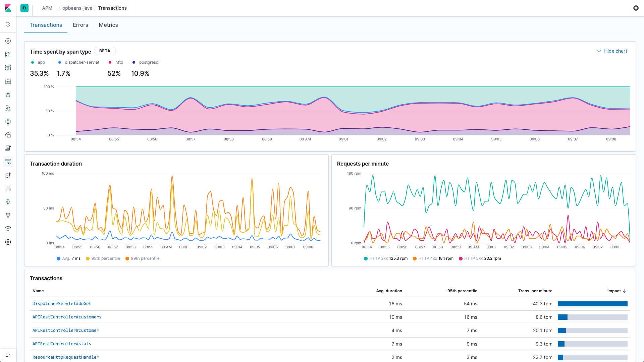
Task: Go to APM breadcrumb
Action: pos(47,8)
